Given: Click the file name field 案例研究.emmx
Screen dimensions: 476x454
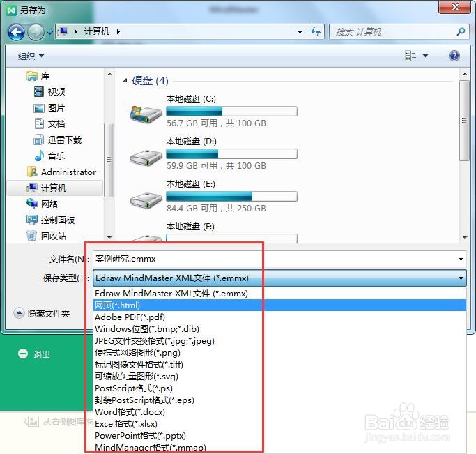Looking at the screenshot, I should click(275, 259).
